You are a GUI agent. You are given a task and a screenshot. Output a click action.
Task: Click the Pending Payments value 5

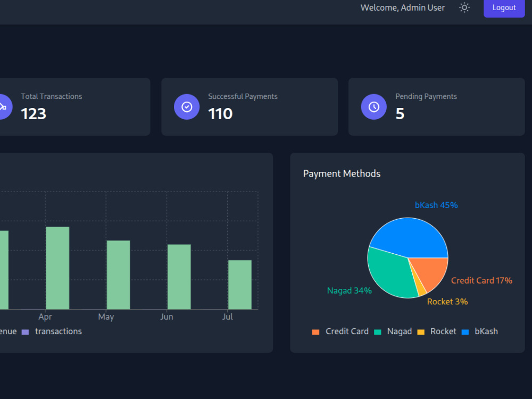click(400, 114)
